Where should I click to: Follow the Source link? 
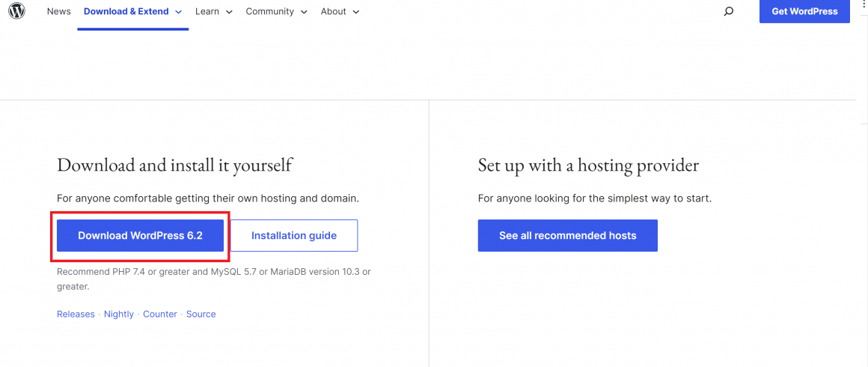coord(201,314)
